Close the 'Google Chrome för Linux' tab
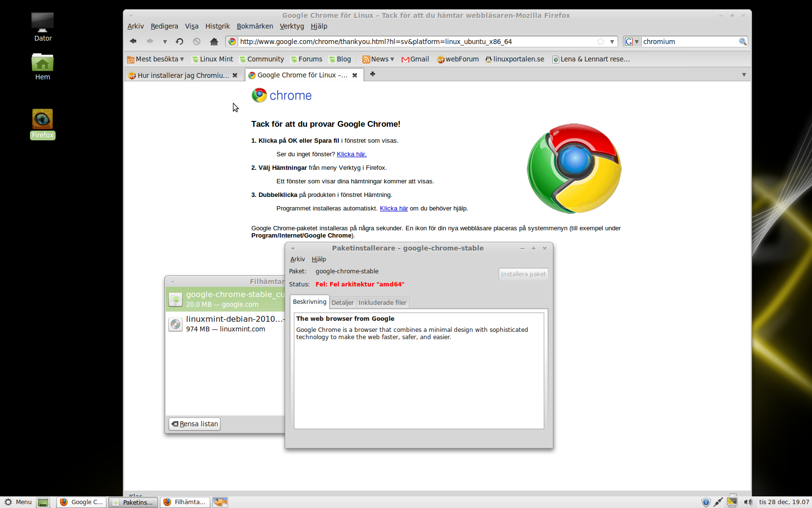 pos(355,75)
